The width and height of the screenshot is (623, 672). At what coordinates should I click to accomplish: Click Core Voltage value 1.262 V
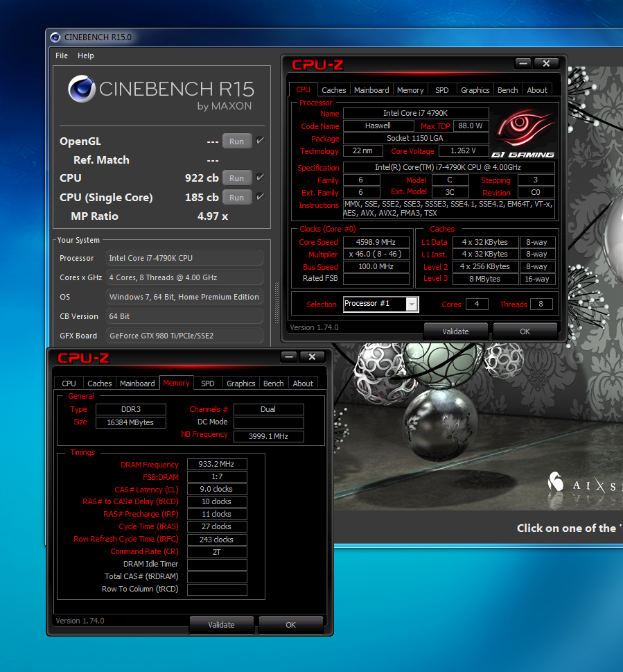pyautogui.click(x=464, y=151)
